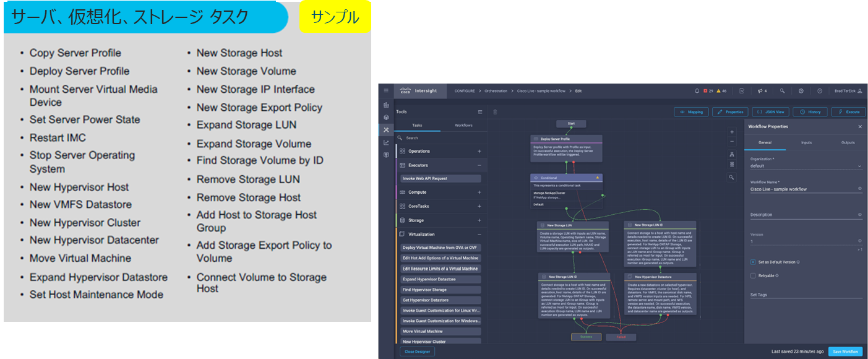The image size is (868, 359).
Task: Collapse the Virtualization task category
Action: point(479,235)
